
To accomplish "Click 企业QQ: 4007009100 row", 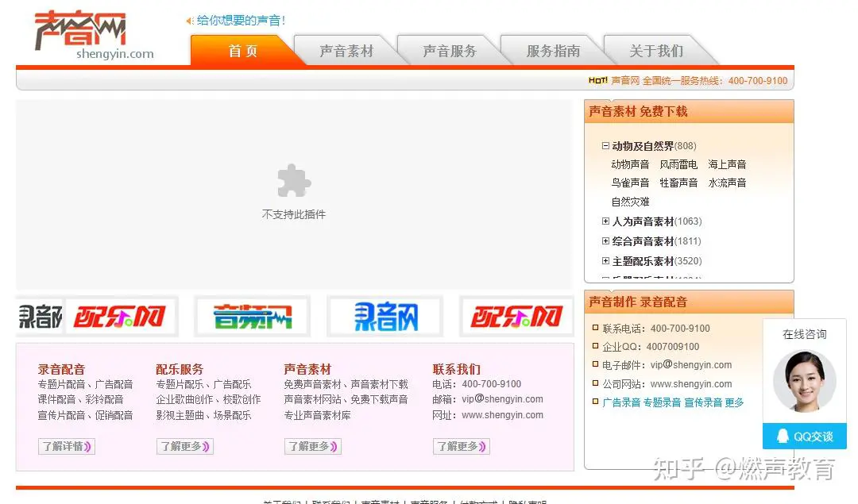I will [651, 347].
